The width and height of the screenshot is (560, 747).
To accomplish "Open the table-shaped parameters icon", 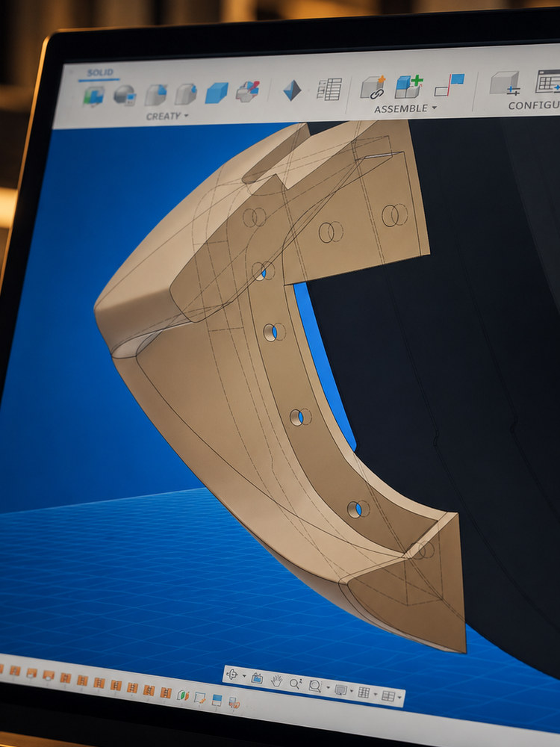I will (329, 89).
